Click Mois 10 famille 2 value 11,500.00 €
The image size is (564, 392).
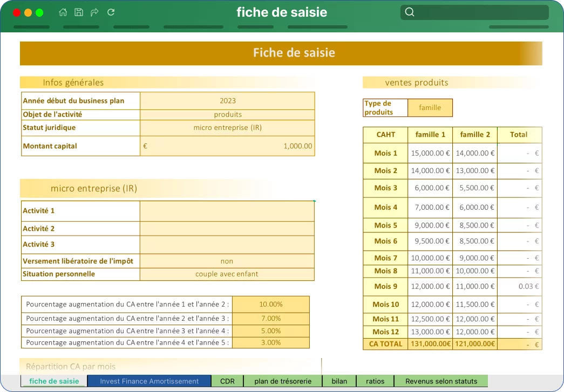(475, 304)
